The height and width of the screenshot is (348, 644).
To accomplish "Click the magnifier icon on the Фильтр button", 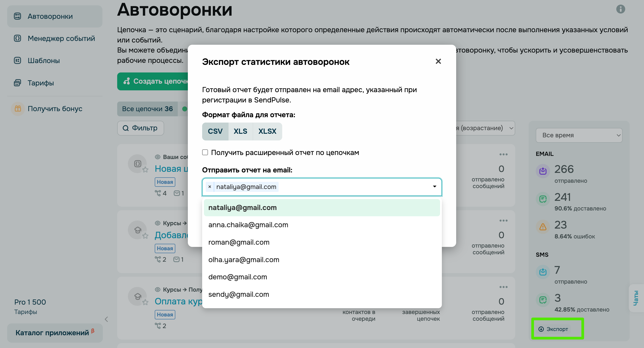I will (x=126, y=128).
